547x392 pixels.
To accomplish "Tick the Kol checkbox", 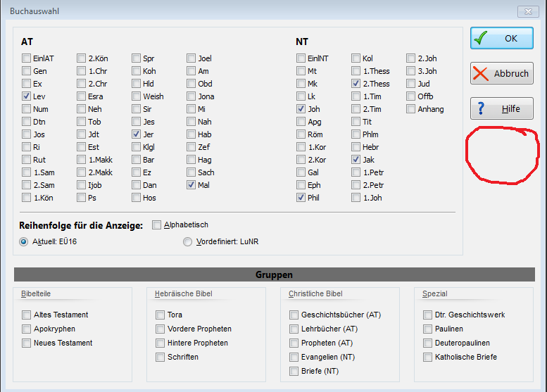I will tap(356, 58).
